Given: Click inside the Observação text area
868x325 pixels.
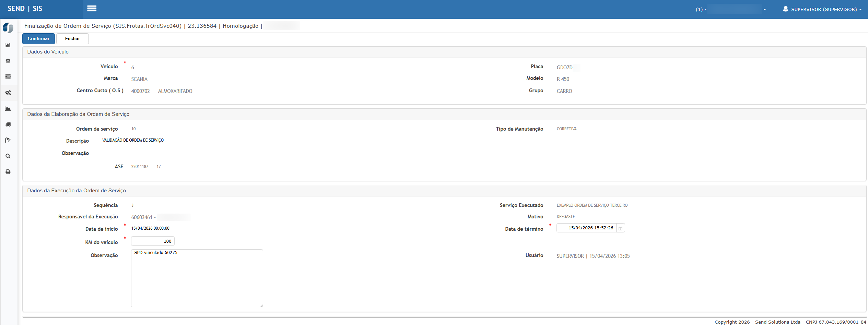Looking at the screenshot, I should [197, 278].
